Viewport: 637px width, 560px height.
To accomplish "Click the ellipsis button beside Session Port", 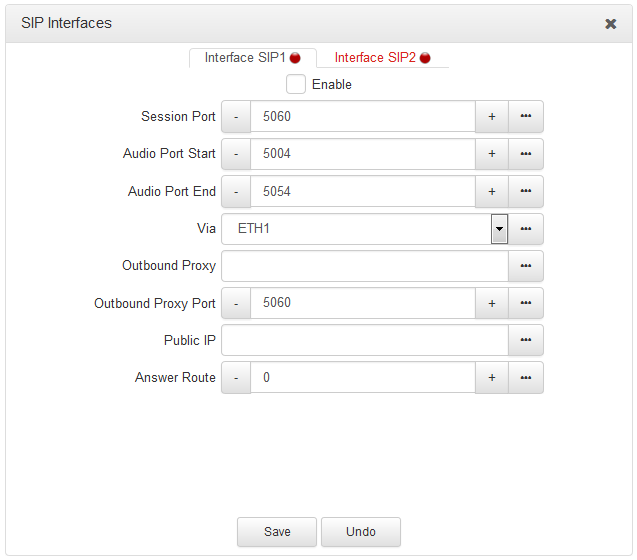I will tap(525, 117).
